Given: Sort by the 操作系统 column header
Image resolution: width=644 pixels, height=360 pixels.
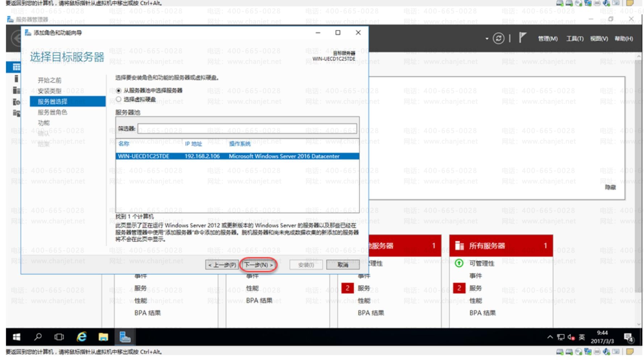Looking at the screenshot, I should (240, 144).
